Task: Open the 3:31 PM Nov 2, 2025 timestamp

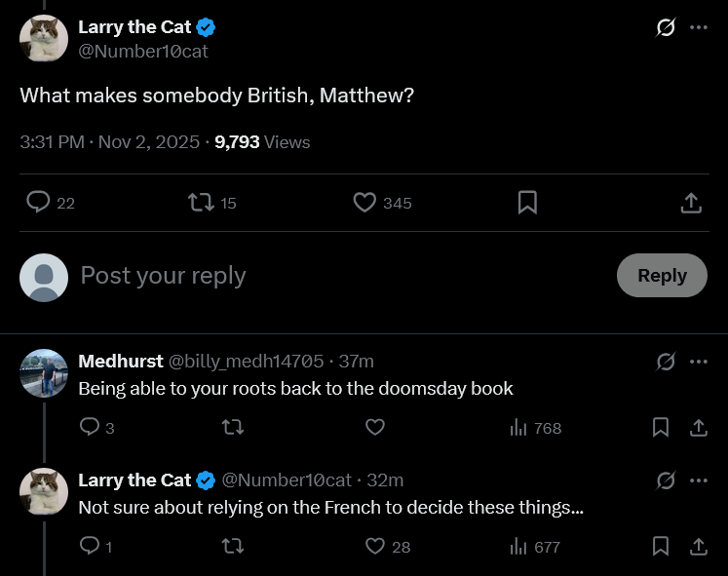Action: coord(110,142)
